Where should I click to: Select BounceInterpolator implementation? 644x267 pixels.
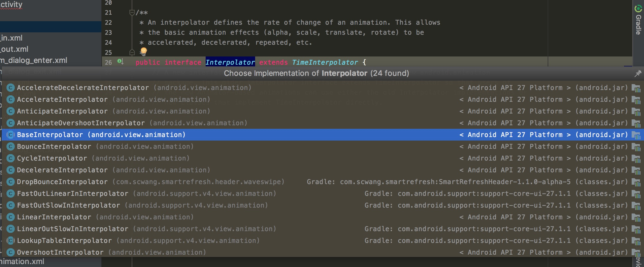coord(323,146)
